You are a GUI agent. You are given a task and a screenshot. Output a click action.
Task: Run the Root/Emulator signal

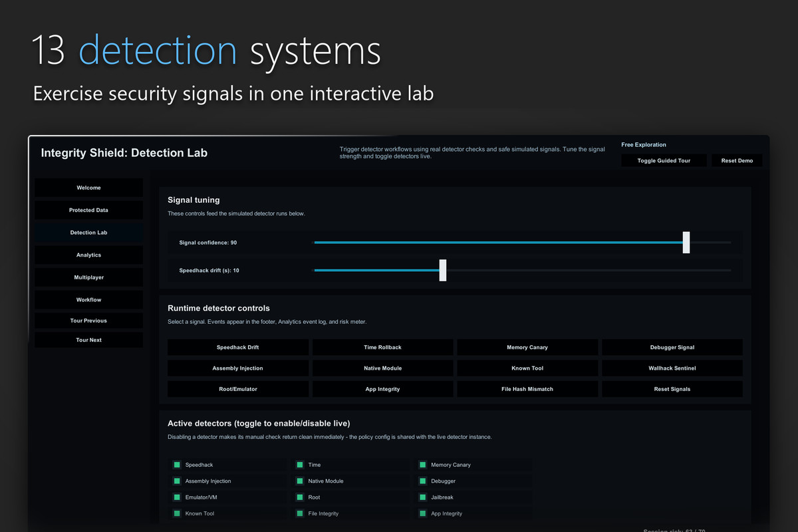pos(237,389)
